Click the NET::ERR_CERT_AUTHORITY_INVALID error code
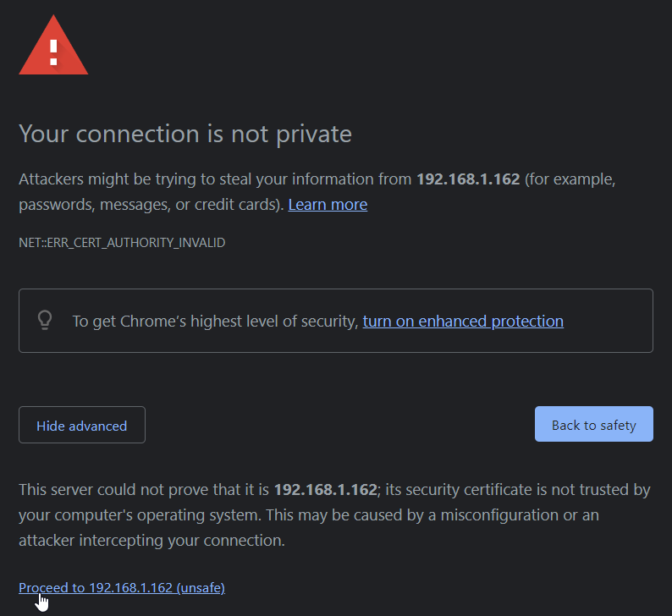The height and width of the screenshot is (616, 672). pos(122,243)
